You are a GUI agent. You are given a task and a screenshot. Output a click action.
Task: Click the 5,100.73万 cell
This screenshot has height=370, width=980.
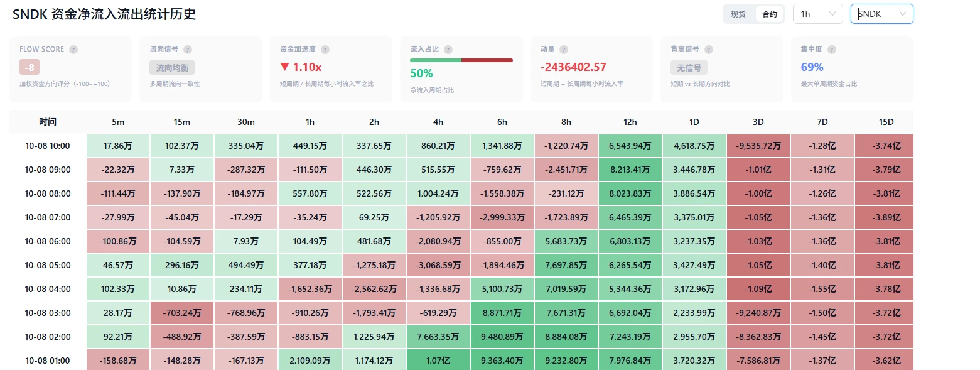point(502,290)
